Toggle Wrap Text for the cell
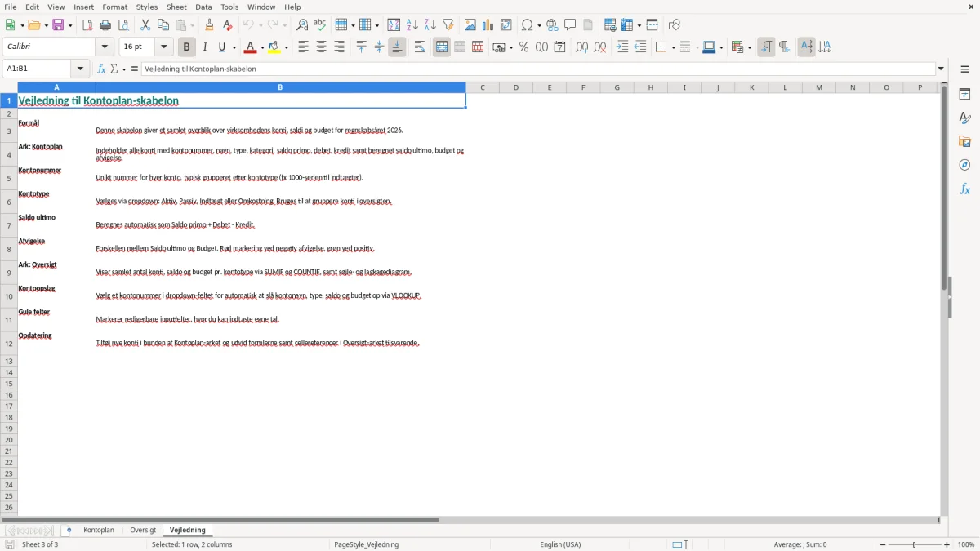 point(420,47)
